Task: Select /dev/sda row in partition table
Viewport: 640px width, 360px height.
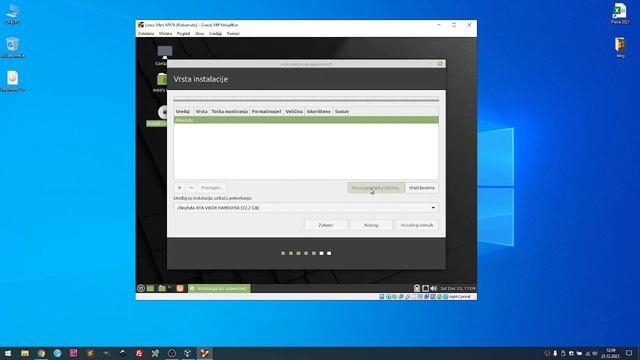Action: click(x=306, y=120)
